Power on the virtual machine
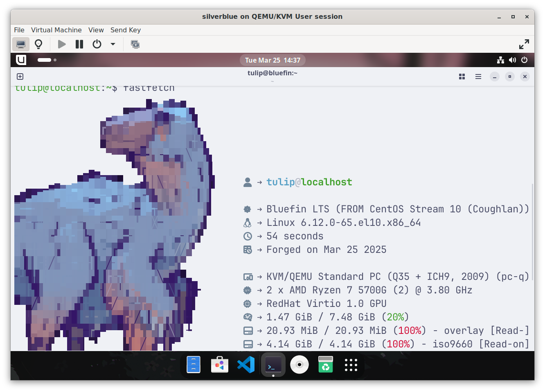 point(62,44)
